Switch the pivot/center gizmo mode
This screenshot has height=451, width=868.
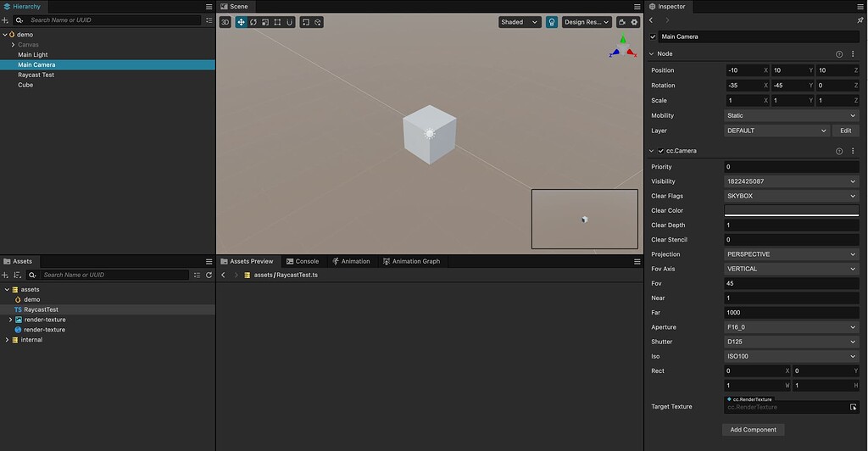305,22
